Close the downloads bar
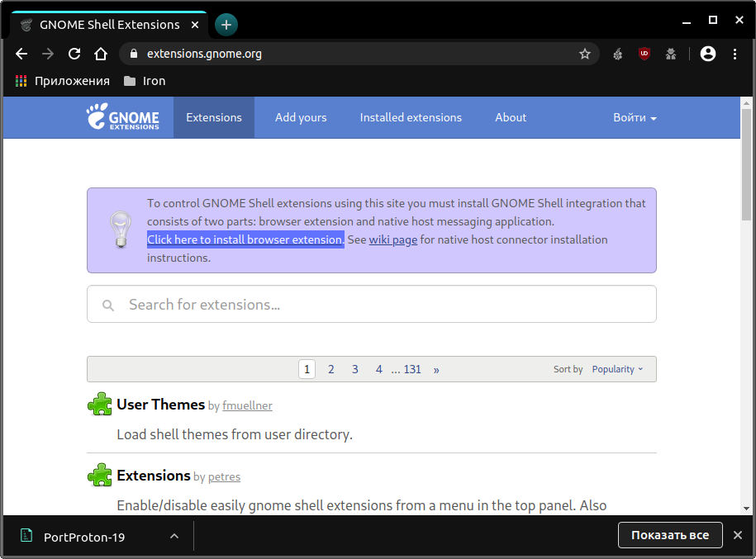This screenshot has width=756, height=559. click(x=738, y=535)
